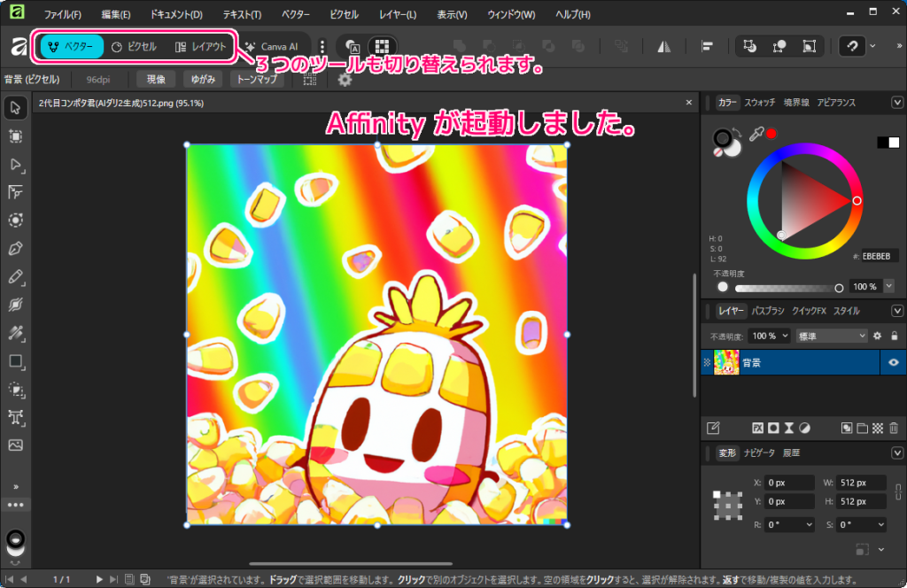The height and width of the screenshot is (588, 907).
Task: Open the layer opacity 100% dropdown
Action: (769, 336)
